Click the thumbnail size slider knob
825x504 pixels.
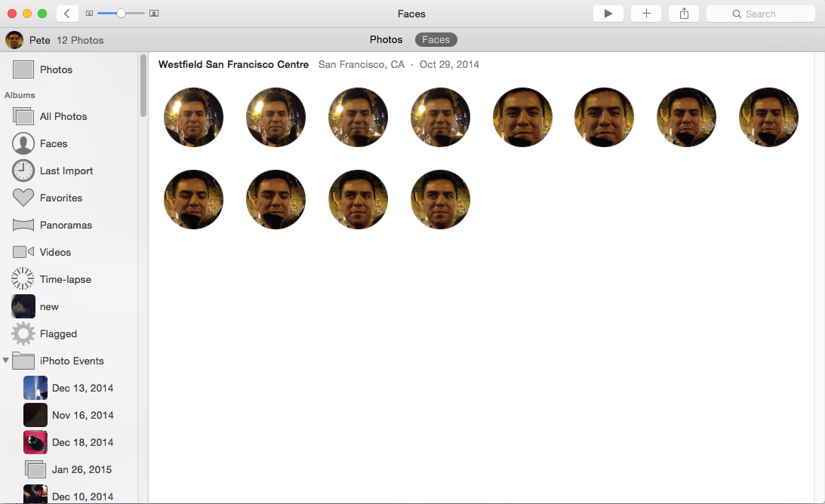pos(121,13)
